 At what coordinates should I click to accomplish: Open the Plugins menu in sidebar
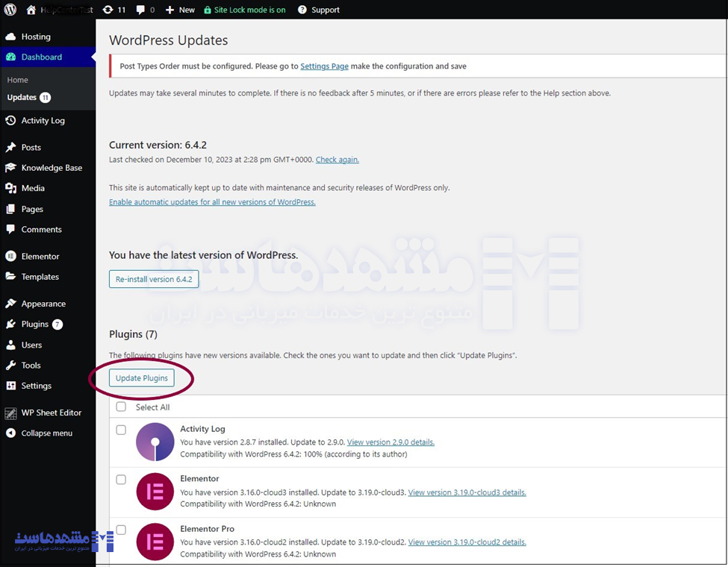tap(34, 325)
